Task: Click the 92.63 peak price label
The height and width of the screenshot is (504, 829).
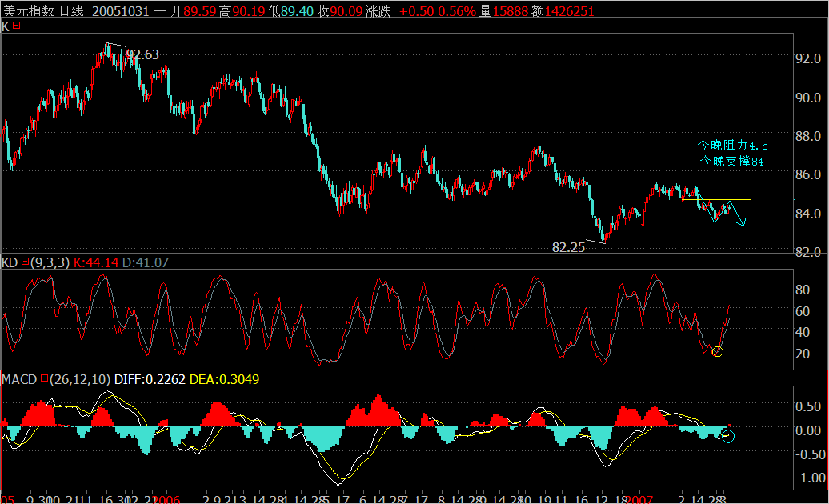Action: (x=142, y=54)
